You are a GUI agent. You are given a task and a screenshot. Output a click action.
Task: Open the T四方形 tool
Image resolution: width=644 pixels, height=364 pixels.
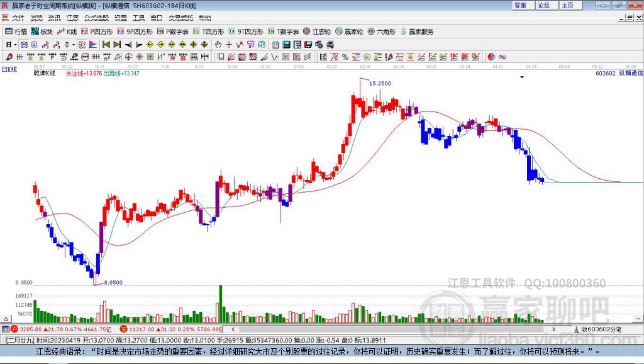pos(209,31)
